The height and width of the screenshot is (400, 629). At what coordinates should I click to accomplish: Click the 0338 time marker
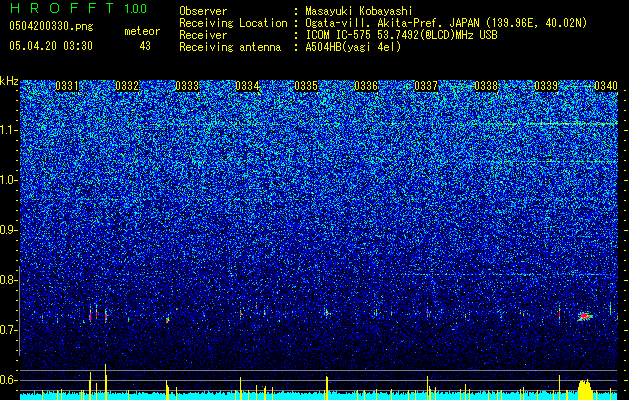click(486, 86)
